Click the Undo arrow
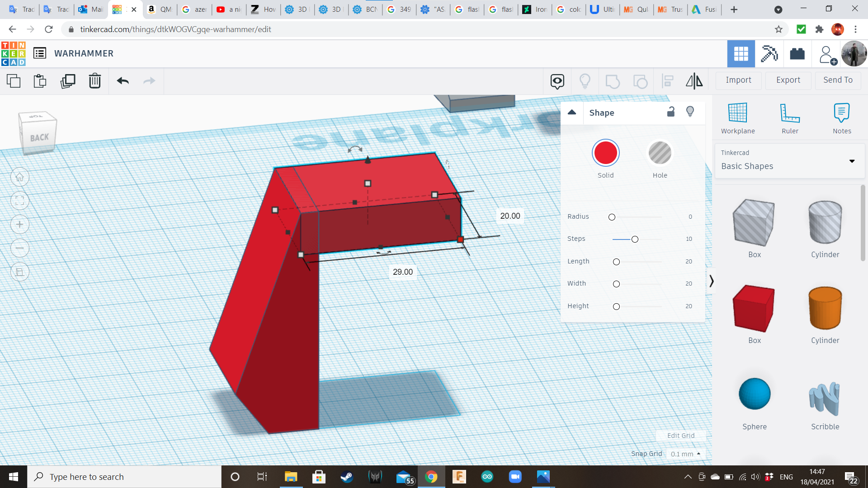The width and height of the screenshot is (868, 488). point(123,81)
